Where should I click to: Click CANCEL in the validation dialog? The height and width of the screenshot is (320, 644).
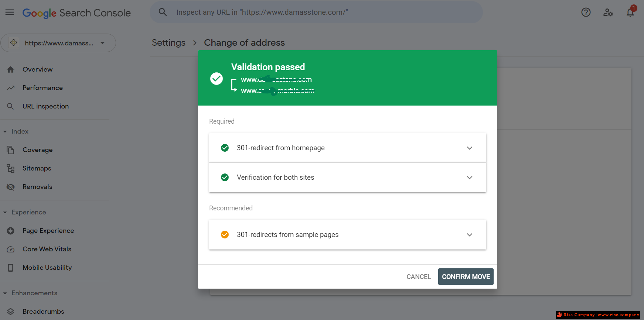pyautogui.click(x=419, y=277)
